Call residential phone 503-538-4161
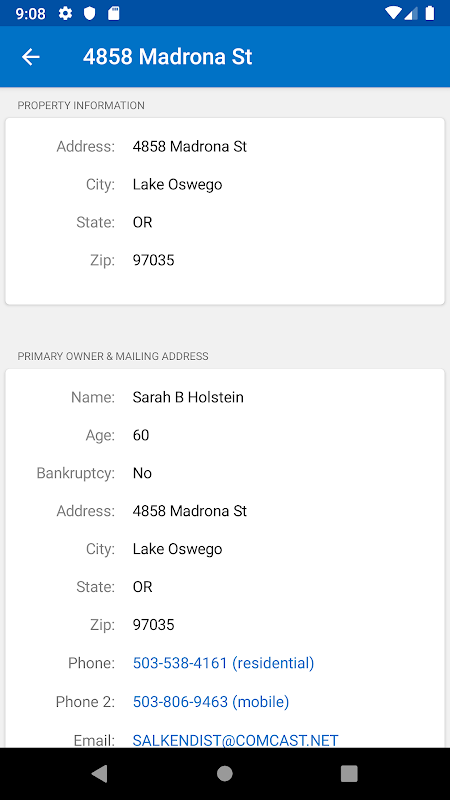 click(223, 663)
